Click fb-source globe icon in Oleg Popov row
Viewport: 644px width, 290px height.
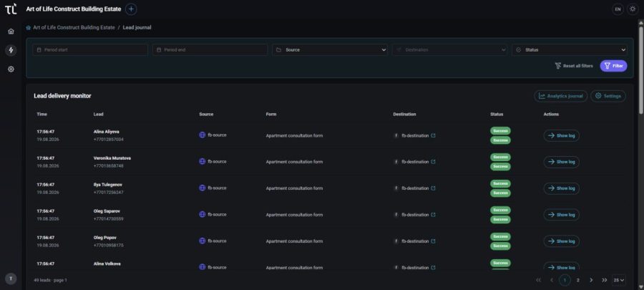click(202, 241)
